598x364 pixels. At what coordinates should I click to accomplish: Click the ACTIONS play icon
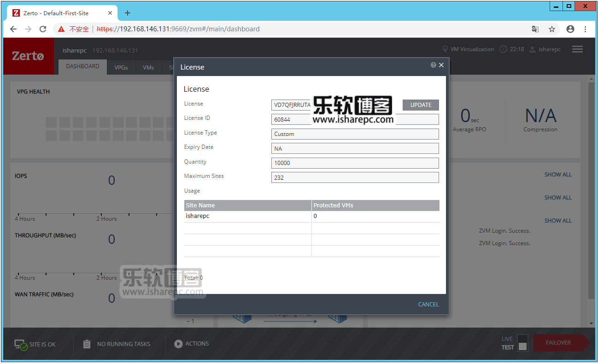click(178, 344)
